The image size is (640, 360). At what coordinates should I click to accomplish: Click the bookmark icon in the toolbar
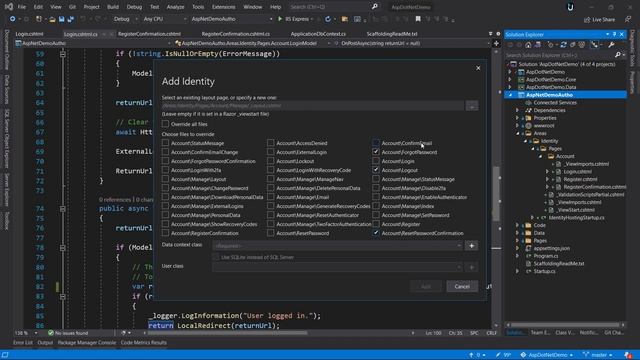418,19
